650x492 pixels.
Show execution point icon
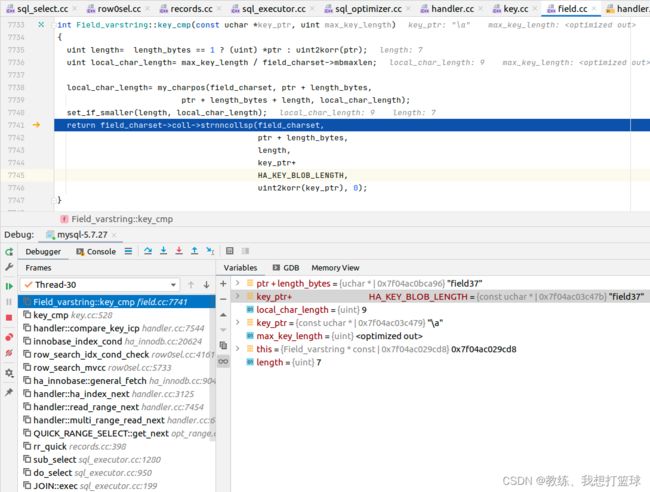point(129,251)
